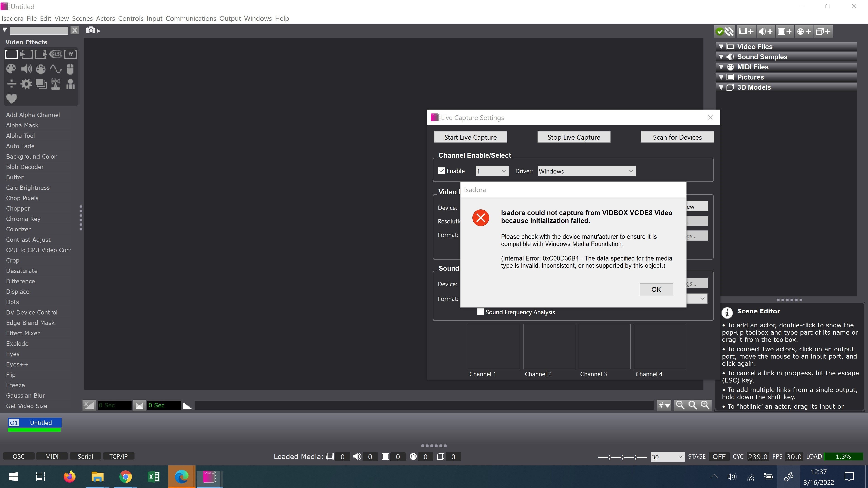Click zoom out magnifier in scene editor
This screenshot has width=868, height=488.
680,405
